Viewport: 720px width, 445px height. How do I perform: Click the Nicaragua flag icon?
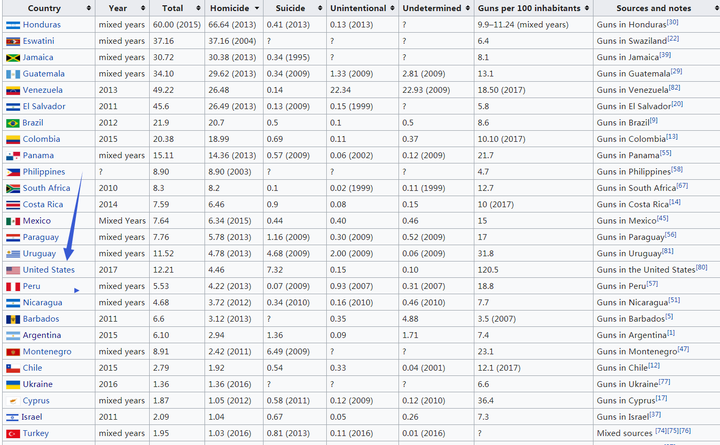tap(13, 303)
